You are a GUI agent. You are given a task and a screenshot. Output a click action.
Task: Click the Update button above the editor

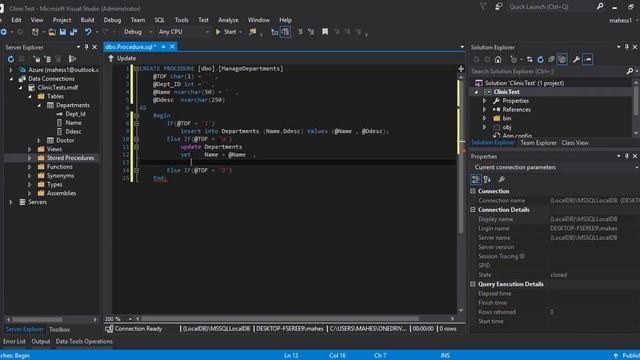tap(122, 58)
